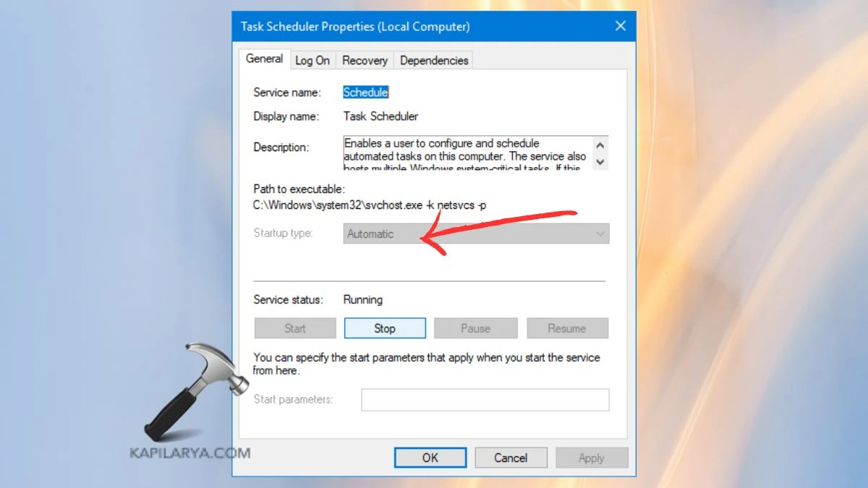Switch to the Recovery tab
Screen dimensions: 868x488
coord(365,61)
